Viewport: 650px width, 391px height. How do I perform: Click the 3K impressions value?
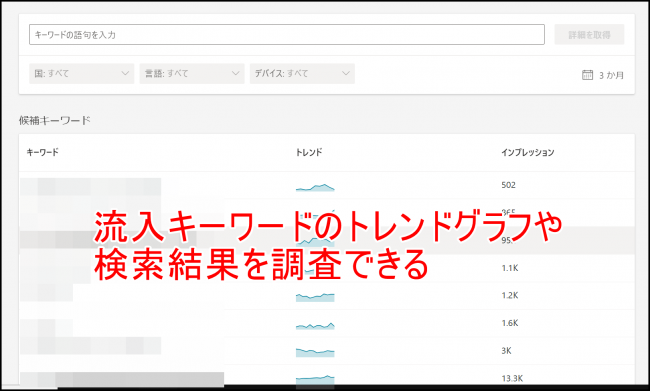506,351
